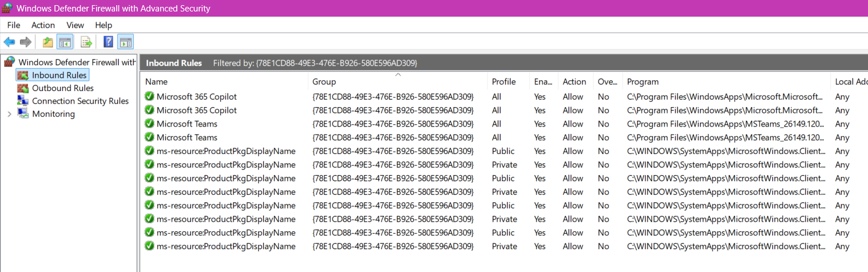Click the Up One Level folder icon

[x=48, y=42]
